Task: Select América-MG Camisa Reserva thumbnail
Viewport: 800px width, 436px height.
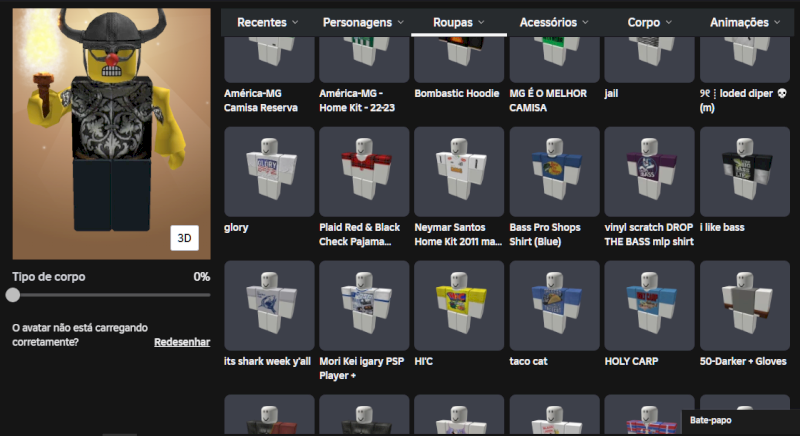Action: click(x=269, y=60)
